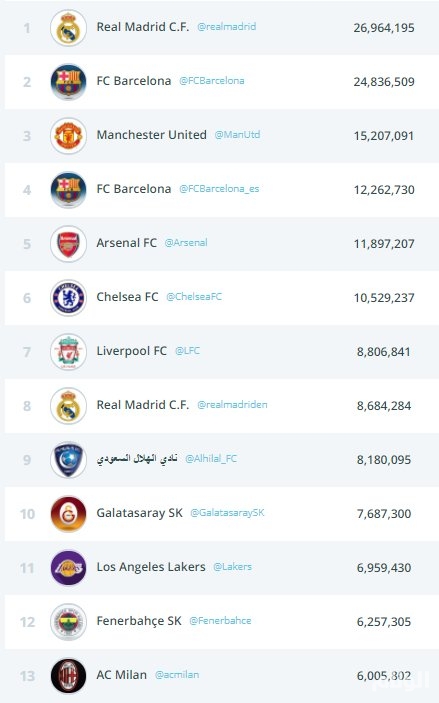Click the Manchester United logo
439x703 pixels.
(68, 136)
